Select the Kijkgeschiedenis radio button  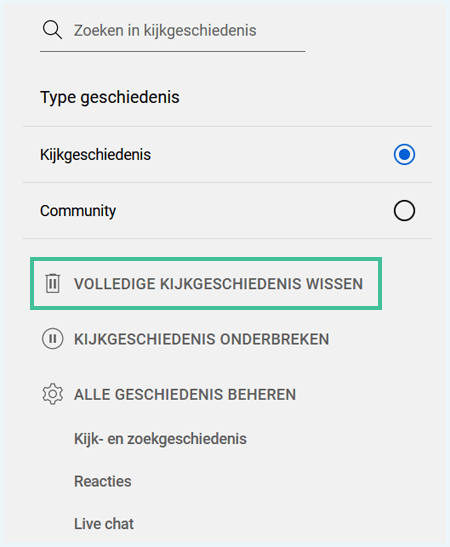(x=404, y=154)
